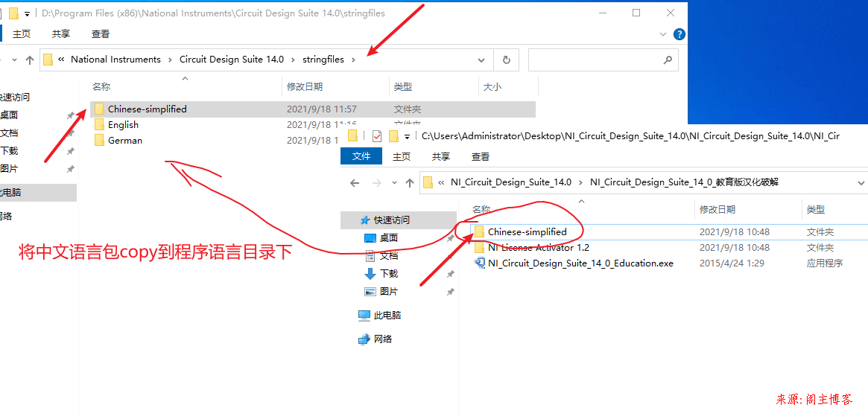Open recent locations dropdown in front window
The image size is (868, 419).
[394, 182]
